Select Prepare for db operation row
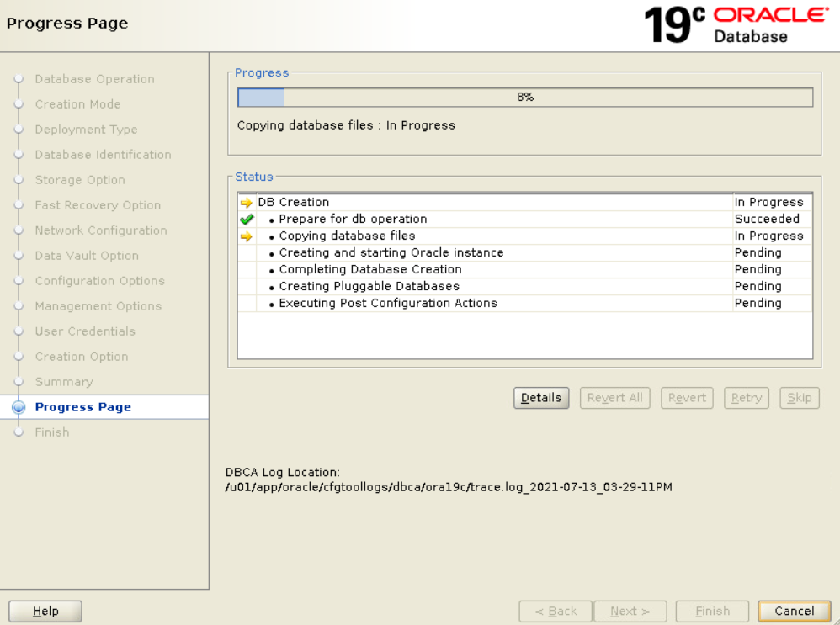The image size is (840, 625). 525,219
